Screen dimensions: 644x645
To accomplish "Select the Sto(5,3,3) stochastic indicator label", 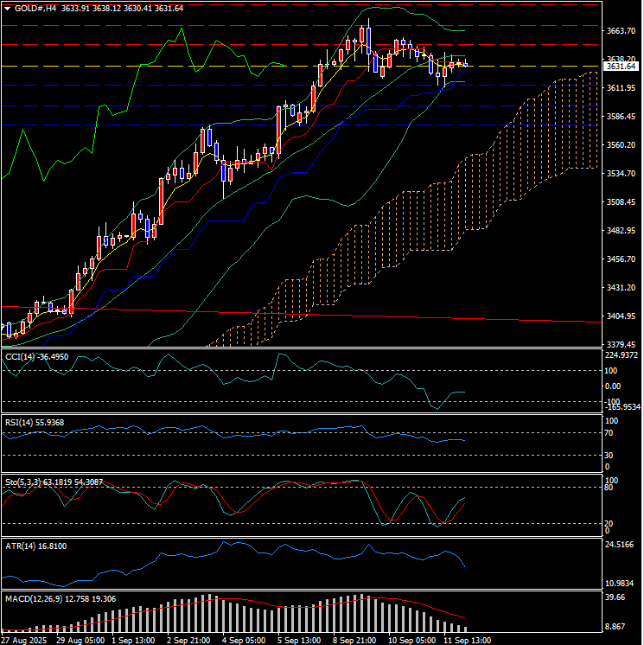I will click(54, 482).
